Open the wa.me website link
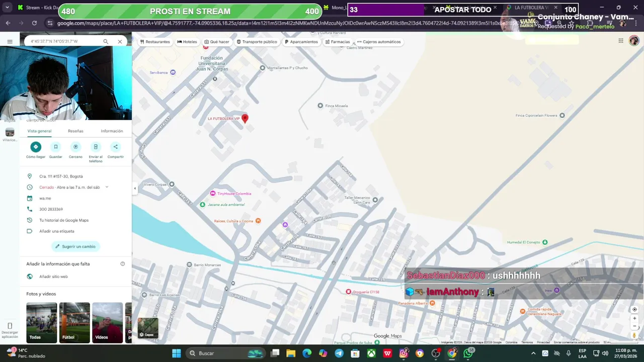This screenshot has width=644, height=362. 45,198
